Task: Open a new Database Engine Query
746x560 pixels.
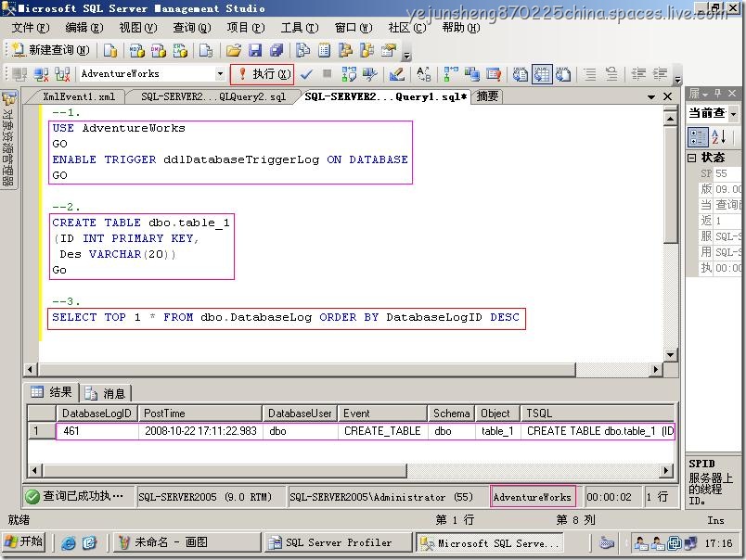Action: (x=110, y=50)
